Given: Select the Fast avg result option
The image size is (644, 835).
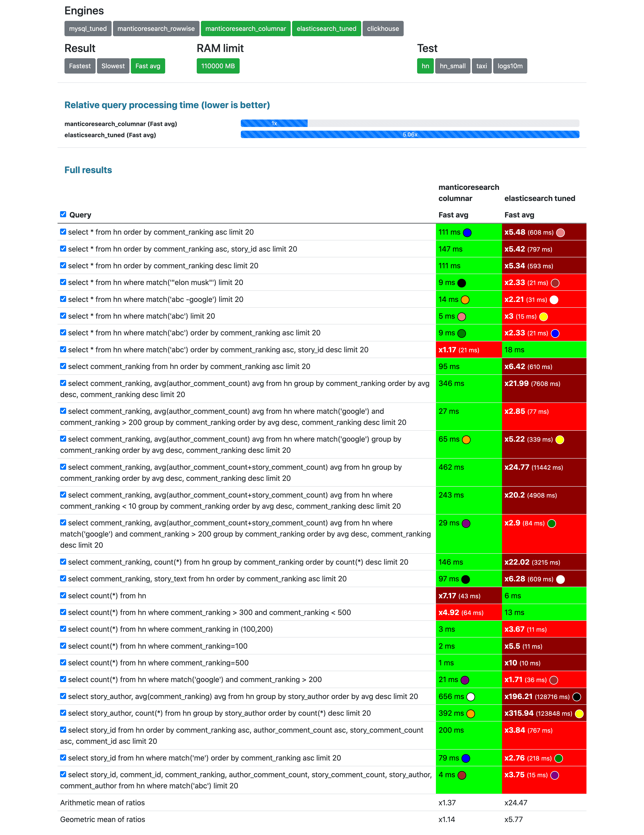Looking at the screenshot, I should point(148,66).
